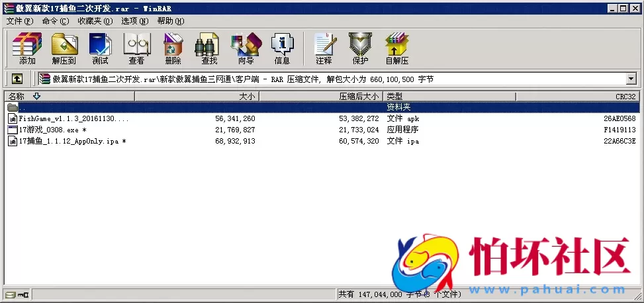The image size is (644, 303).
Task: Select the FishGame_v1.1.3 apk file
Action: point(73,118)
